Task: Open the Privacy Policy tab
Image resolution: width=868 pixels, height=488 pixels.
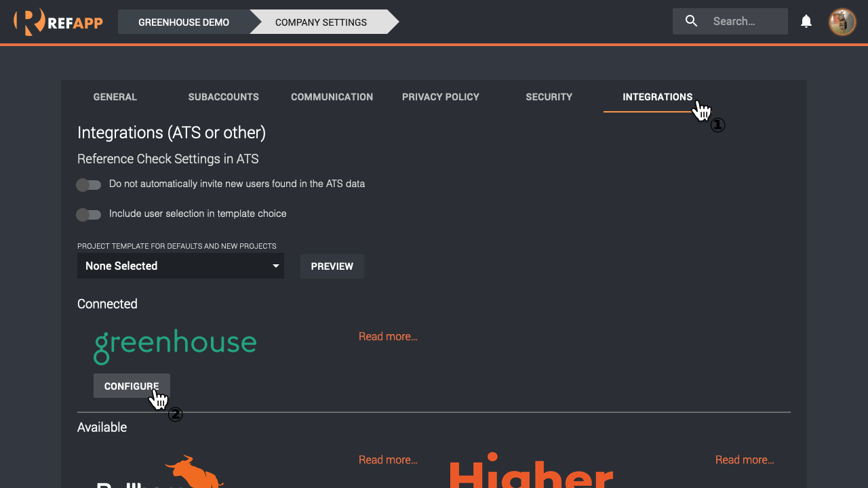Action: 441,97
